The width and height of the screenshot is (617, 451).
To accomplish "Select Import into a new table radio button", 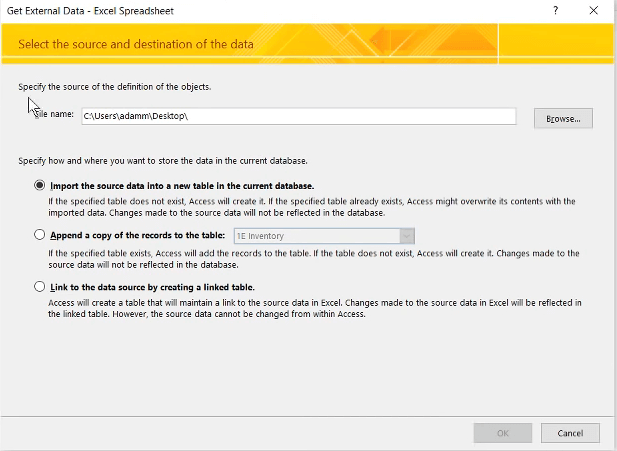I will click(x=39, y=185).
